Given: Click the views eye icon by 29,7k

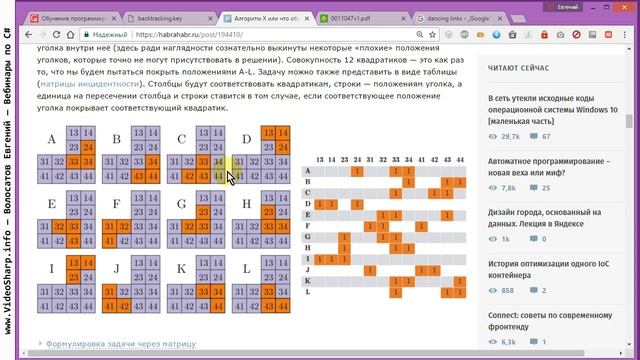Looking at the screenshot, I should (x=493, y=136).
